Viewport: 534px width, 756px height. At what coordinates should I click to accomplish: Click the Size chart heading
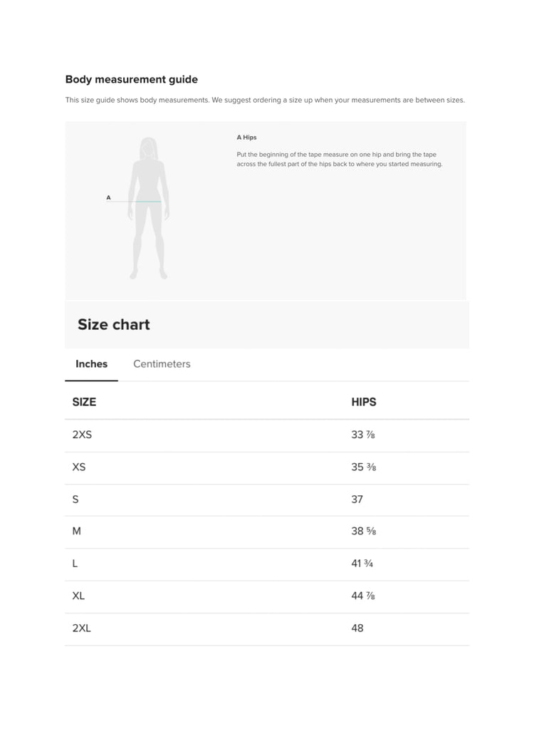click(114, 324)
